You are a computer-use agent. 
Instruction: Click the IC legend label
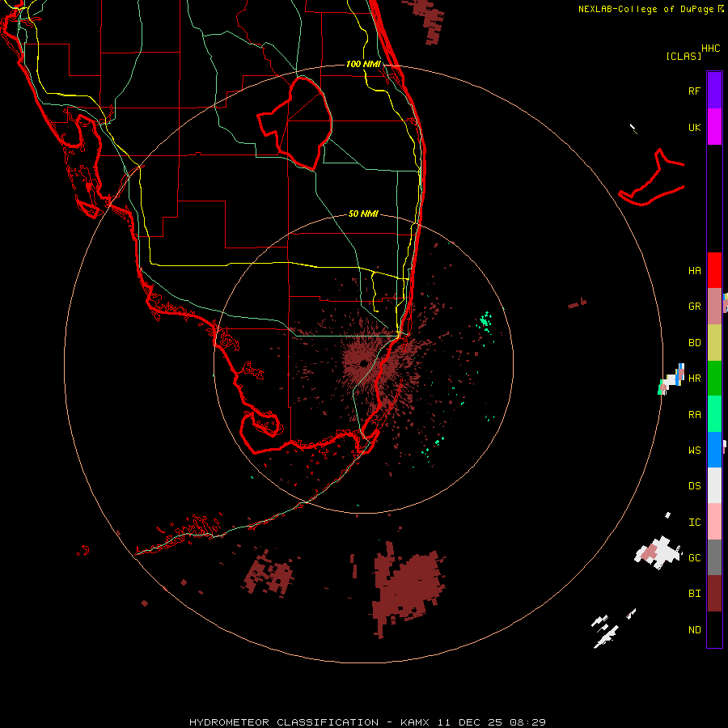pyautogui.click(x=694, y=523)
